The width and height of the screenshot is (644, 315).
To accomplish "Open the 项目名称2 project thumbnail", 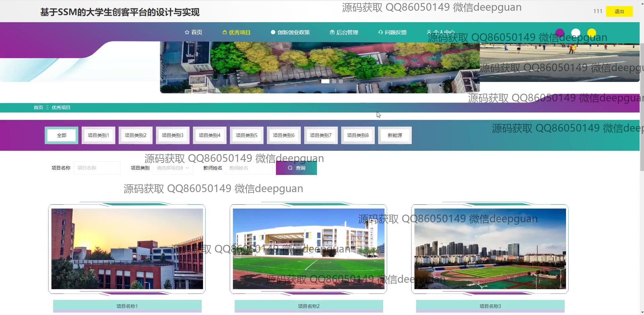I will tap(308, 249).
